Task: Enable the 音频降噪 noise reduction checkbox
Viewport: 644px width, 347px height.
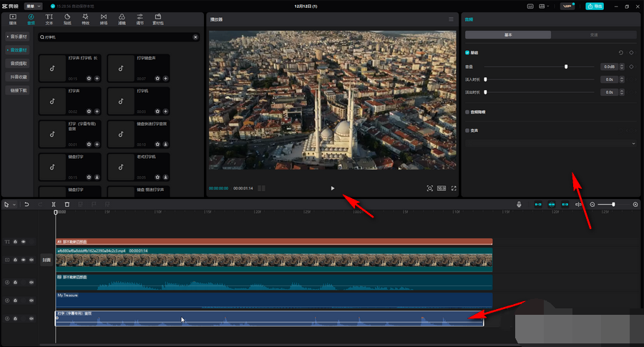Action: point(467,112)
